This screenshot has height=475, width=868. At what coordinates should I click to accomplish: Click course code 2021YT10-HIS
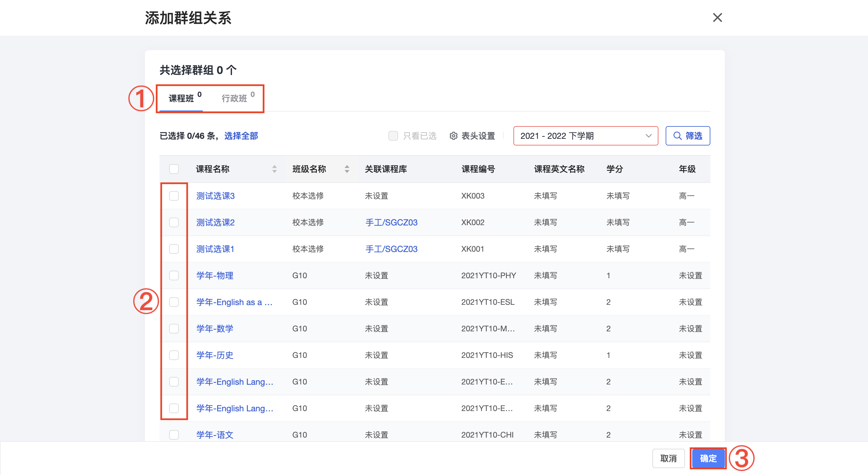[487, 355]
